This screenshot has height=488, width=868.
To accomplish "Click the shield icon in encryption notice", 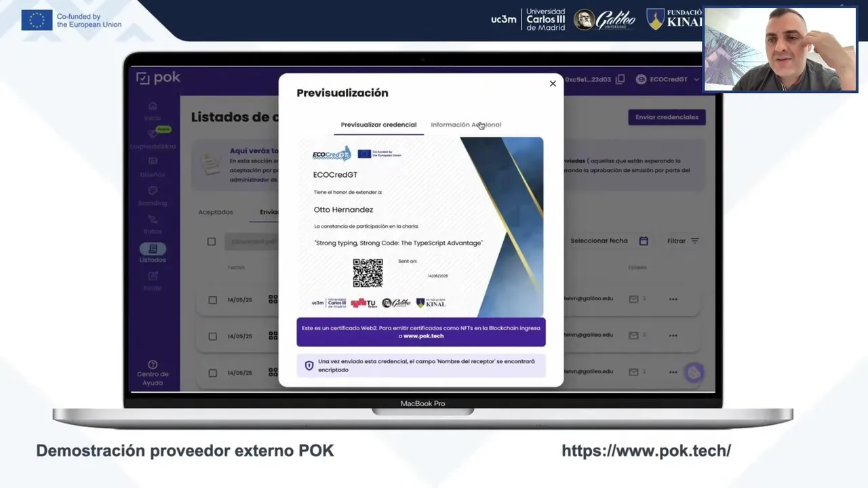I will pyautogui.click(x=309, y=366).
